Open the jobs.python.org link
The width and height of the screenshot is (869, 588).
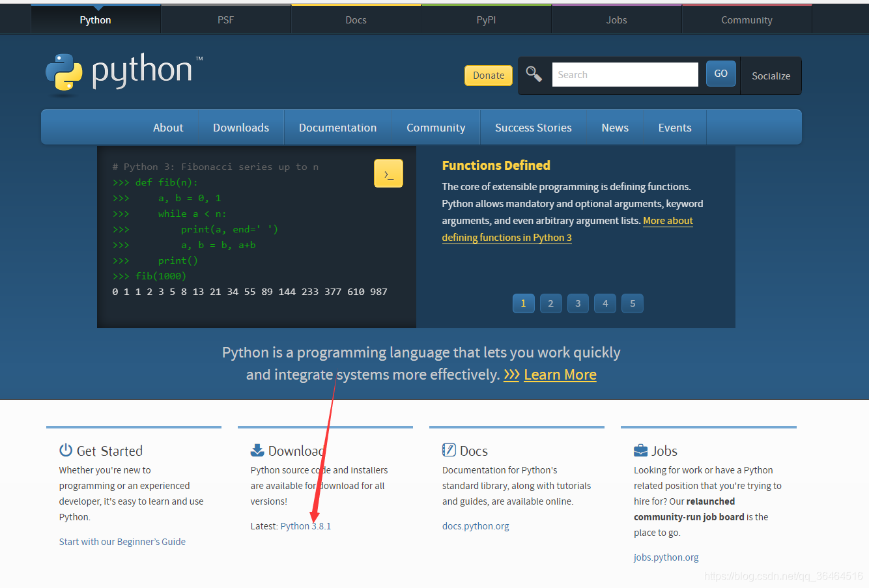coord(666,557)
